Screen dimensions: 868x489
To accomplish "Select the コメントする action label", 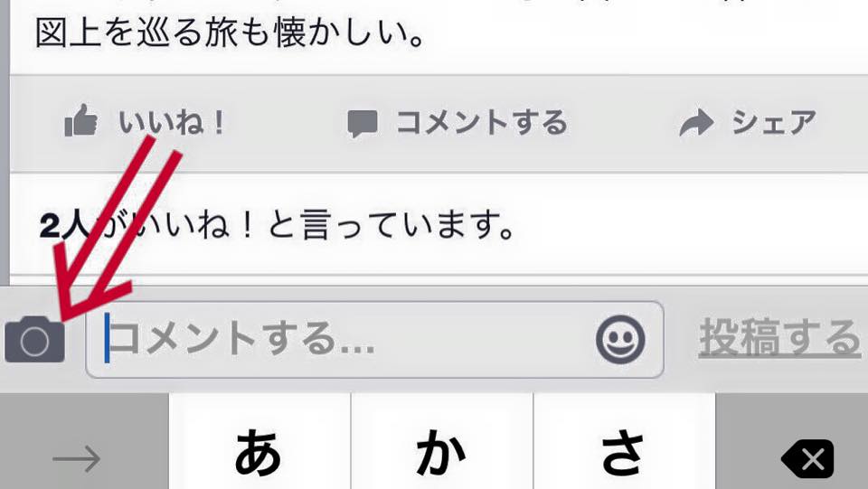I will (x=482, y=122).
